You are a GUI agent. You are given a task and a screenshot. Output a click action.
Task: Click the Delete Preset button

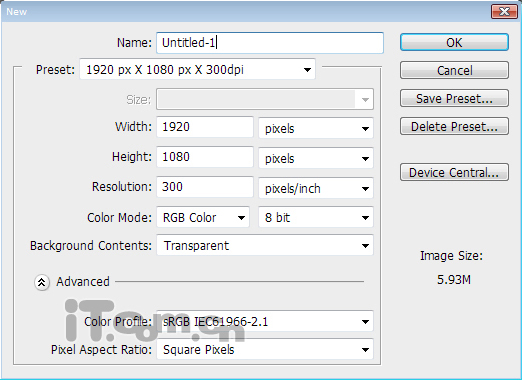pyautogui.click(x=454, y=126)
